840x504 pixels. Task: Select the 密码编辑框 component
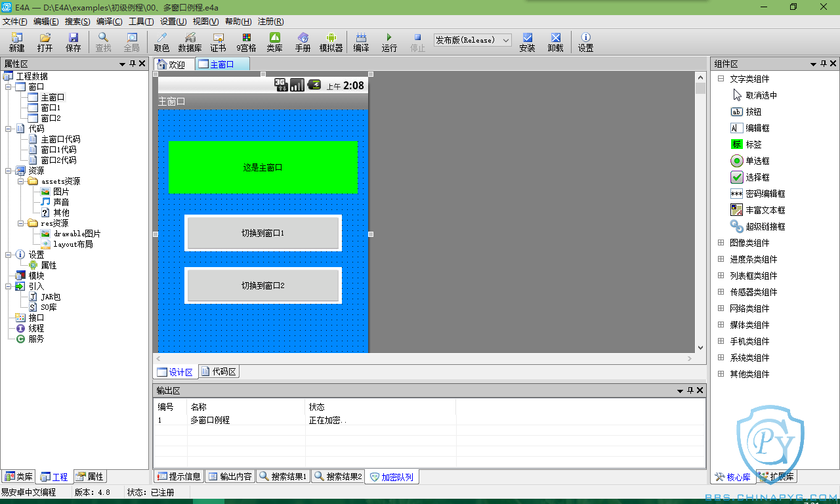758,194
